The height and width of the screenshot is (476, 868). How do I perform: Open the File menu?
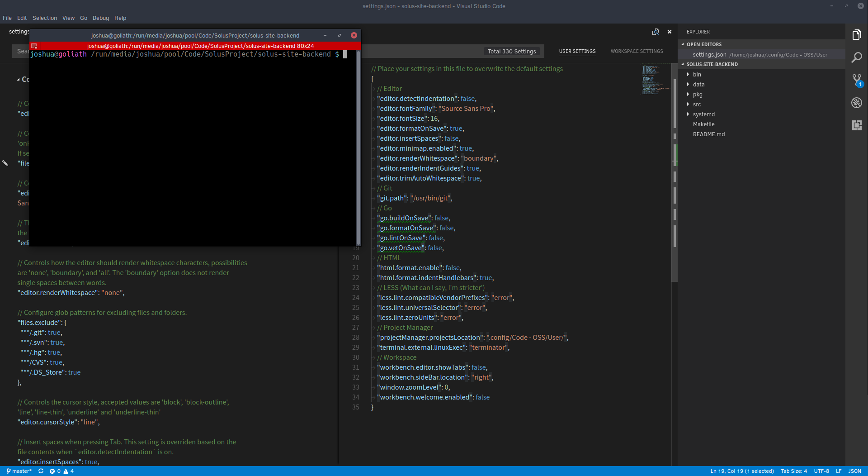[7, 18]
